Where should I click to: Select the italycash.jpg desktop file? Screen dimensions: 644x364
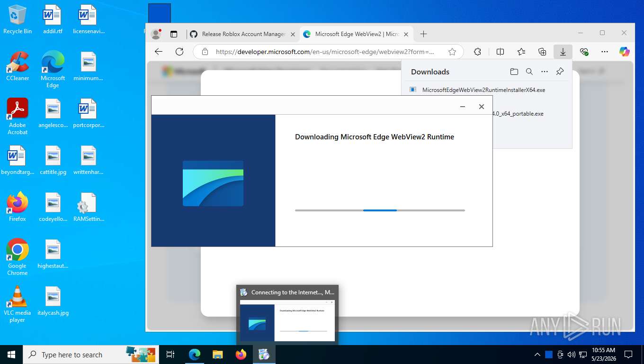53,301
